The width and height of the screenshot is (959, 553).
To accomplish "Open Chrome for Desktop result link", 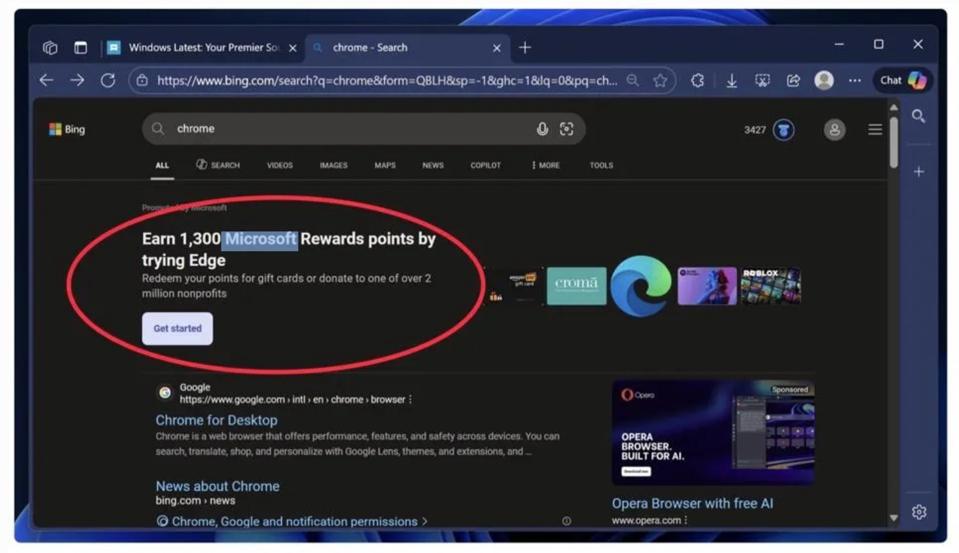I will click(217, 420).
